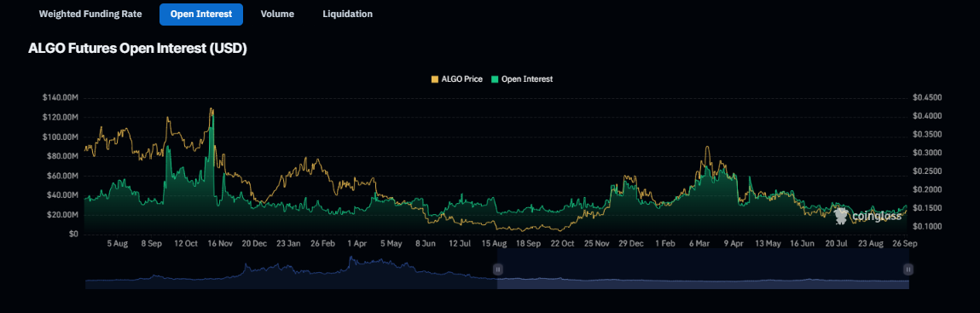Image resolution: width=980 pixels, height=313 pixels.
Task: Grab the right range slider pause handle
Action: 908,270
